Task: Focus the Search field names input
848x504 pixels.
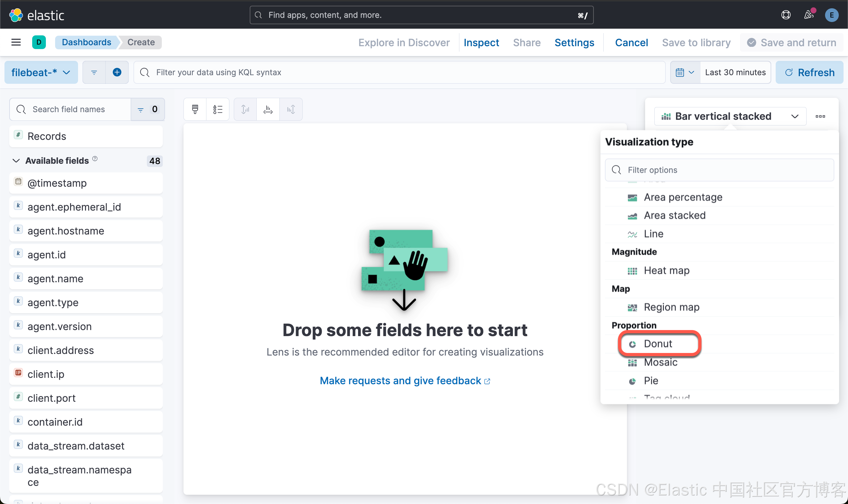Action: point(70,109)
